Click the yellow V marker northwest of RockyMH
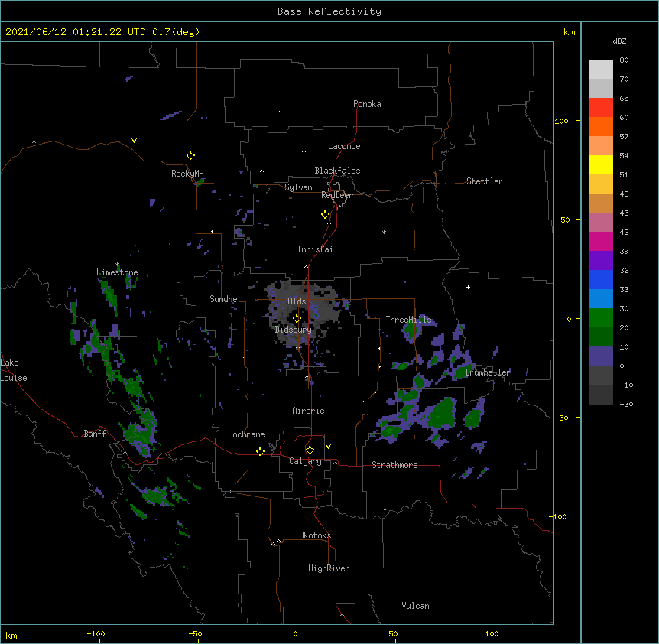 pyautogui.click(x=134, y=141)
